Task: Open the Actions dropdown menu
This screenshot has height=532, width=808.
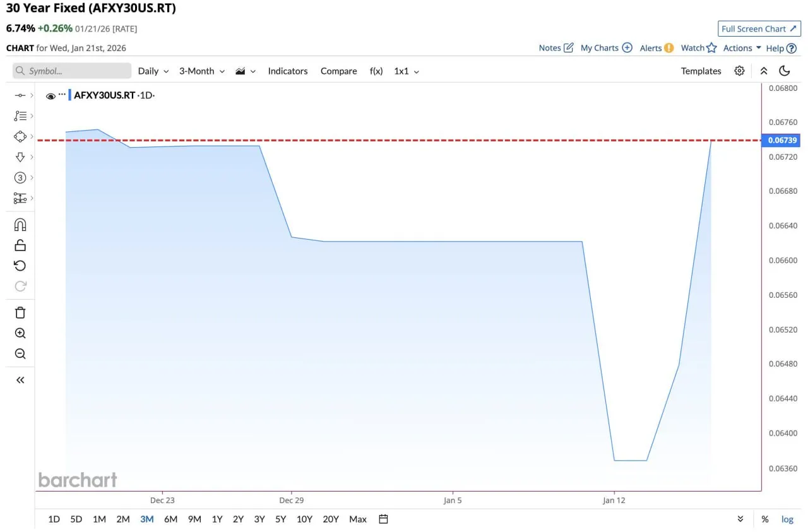Action: tap(742, 48)
